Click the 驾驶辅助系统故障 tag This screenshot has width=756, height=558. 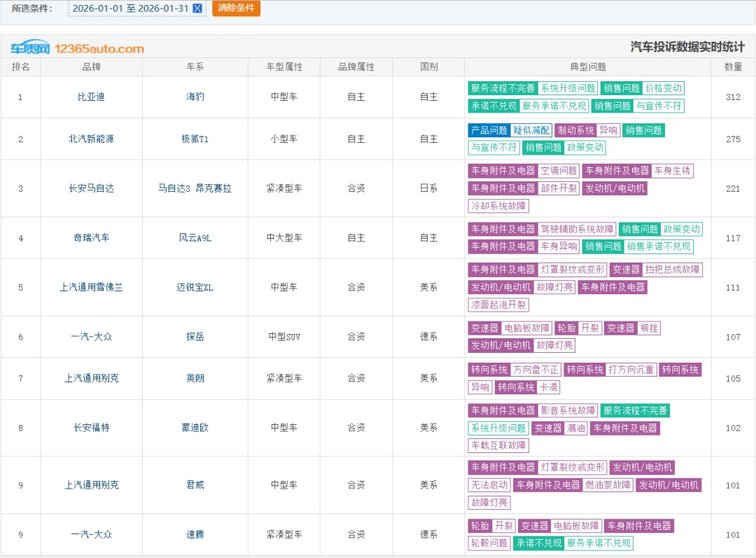coord(577,229)
